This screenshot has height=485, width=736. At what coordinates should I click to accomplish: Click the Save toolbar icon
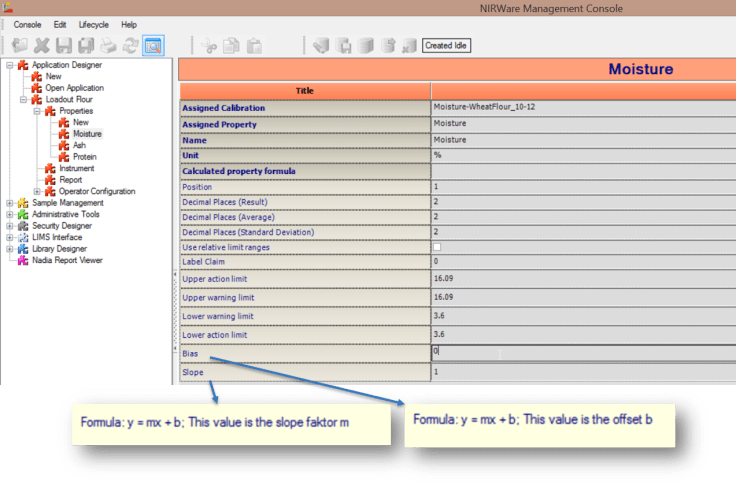[x=64, y=45]
